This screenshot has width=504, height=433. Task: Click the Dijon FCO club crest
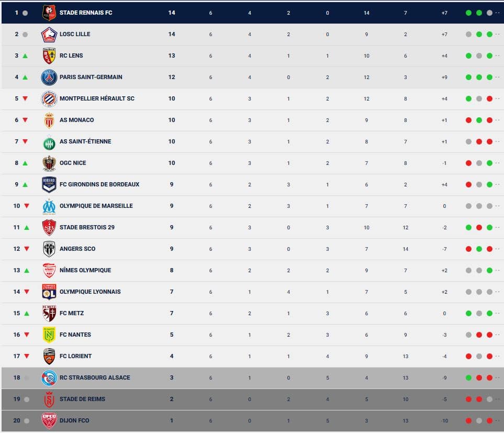pyautogui.click(x=49, y=420)
